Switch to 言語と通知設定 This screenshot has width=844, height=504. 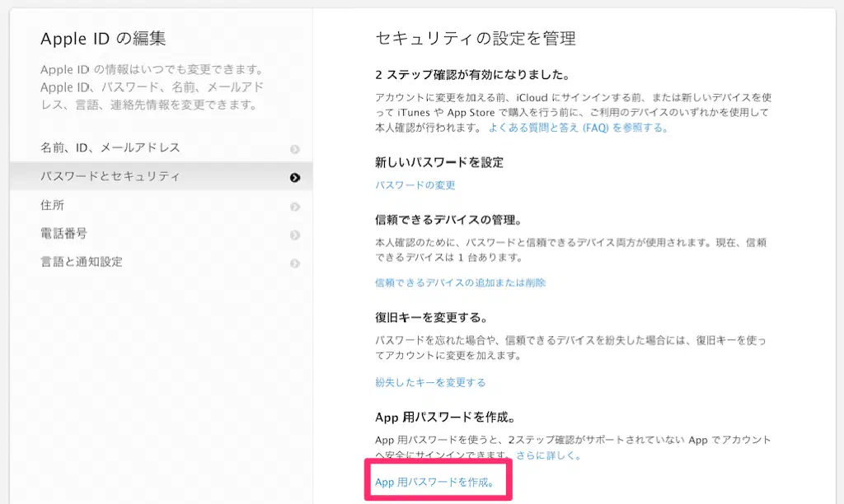click(x=82, y=262)
